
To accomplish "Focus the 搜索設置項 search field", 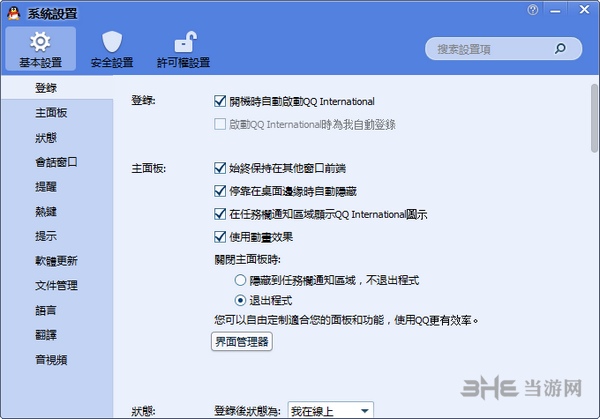I will coord(503,49).
